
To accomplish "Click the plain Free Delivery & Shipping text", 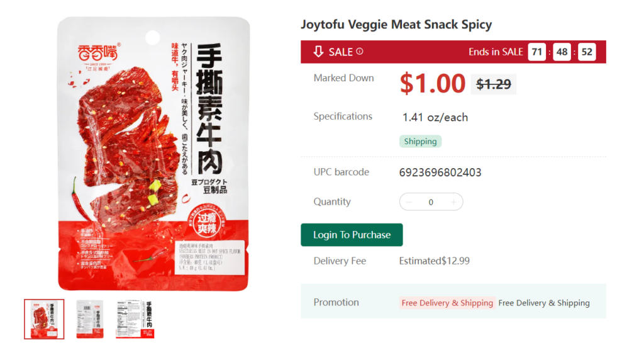I will pyautogui.click(x=544, y=303).
